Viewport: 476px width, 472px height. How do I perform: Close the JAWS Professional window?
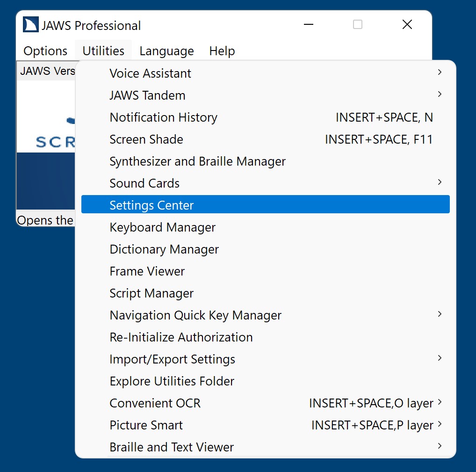pos(407,25)
